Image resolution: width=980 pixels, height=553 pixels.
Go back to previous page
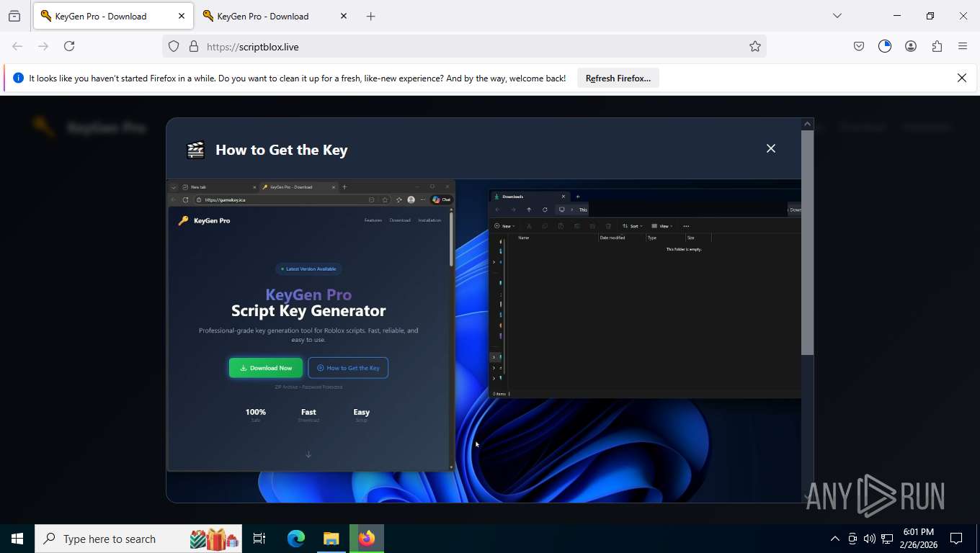[x=17, y=46]
